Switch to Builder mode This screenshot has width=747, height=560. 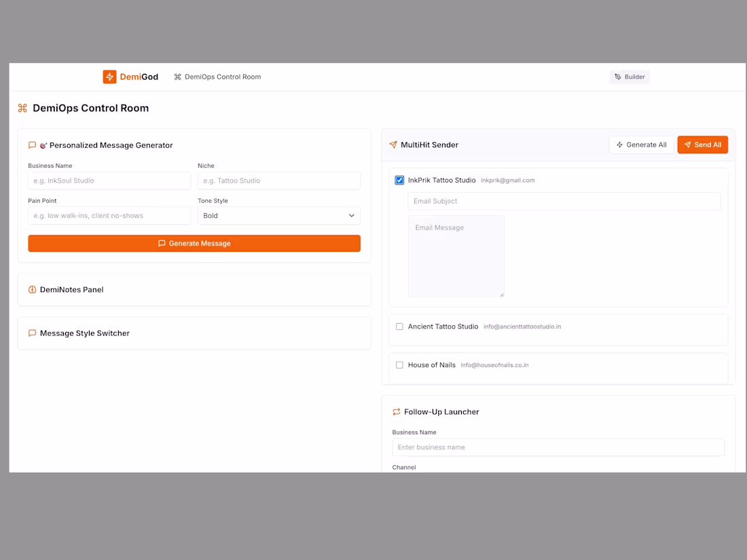[630, 77]
